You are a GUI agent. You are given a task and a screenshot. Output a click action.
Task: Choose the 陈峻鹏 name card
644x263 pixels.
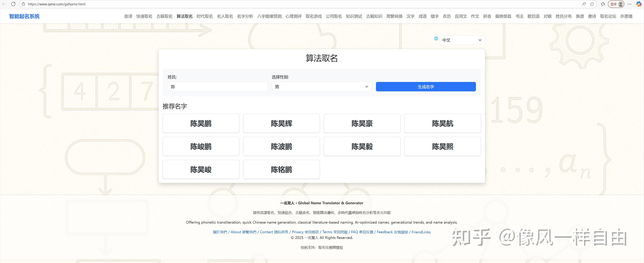[201, 146]
